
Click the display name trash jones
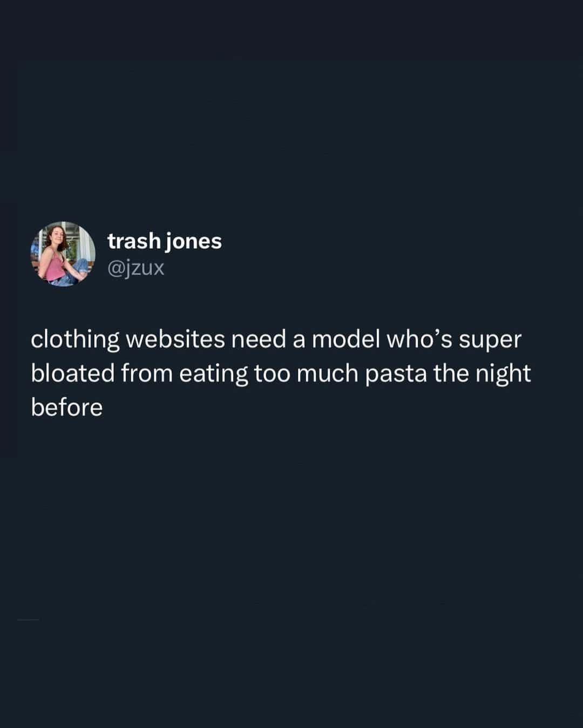click(165, 241)
